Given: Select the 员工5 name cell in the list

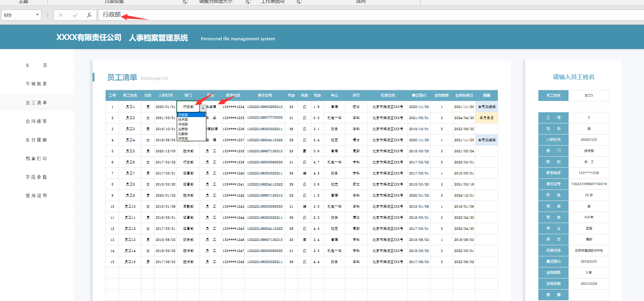Looking at the screenshot, I should click(130, 151).
